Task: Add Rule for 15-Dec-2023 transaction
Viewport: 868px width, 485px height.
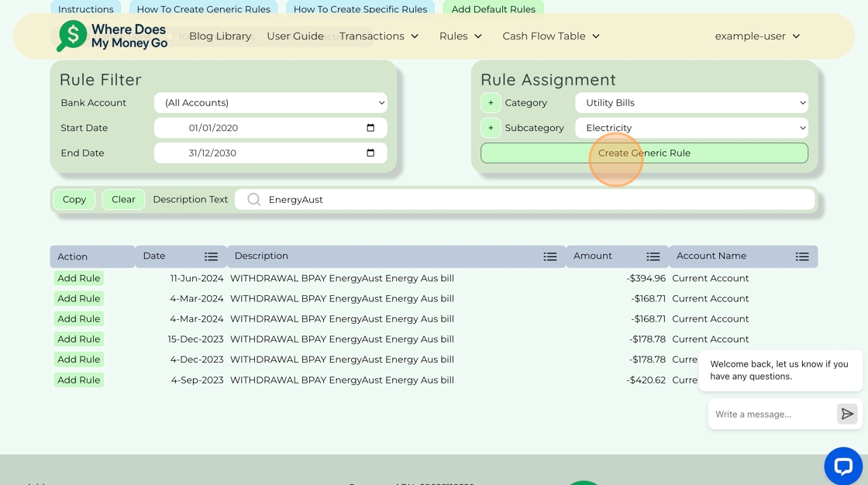Action: point(78,339)
